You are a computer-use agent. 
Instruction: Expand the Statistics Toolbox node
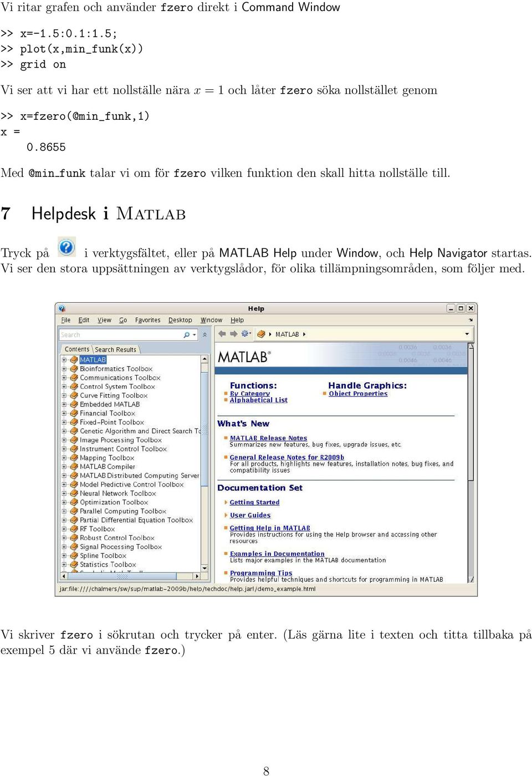click(x=64, y=564)
